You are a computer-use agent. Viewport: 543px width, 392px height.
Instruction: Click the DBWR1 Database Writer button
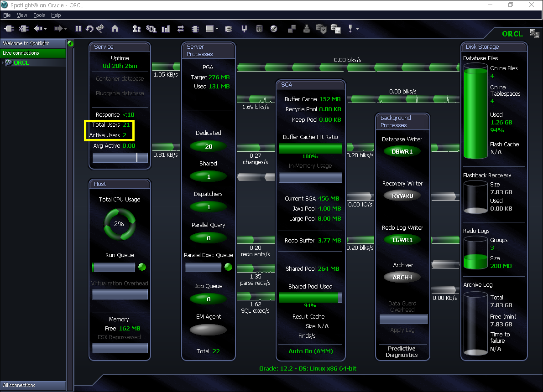click(x=402, y=151)
